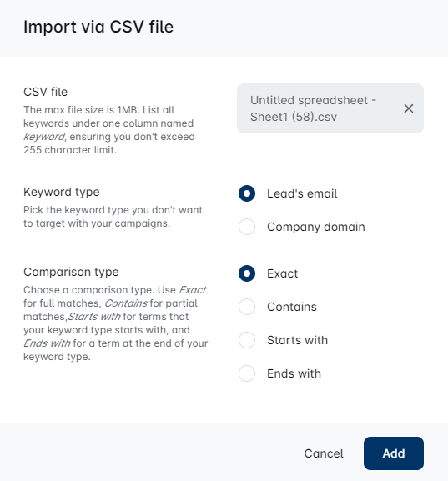Click the Contains label text
The width and height of the screenshot is (448, 481).
click(x=292, y=307)
